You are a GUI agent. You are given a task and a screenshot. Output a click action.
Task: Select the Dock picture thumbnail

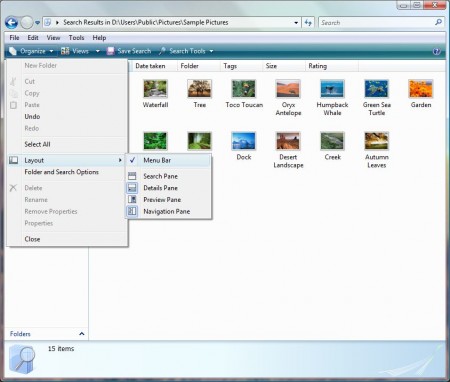point(244,141)
